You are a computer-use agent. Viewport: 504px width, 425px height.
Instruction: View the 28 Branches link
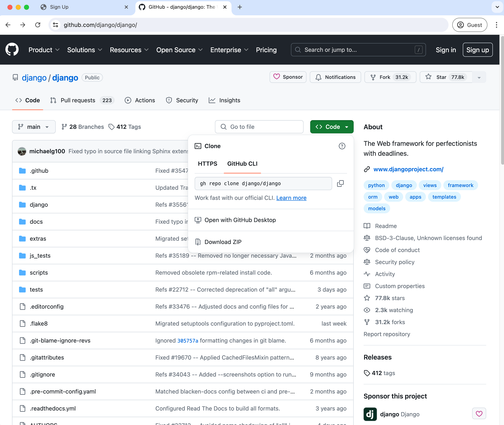click(83, 127)
